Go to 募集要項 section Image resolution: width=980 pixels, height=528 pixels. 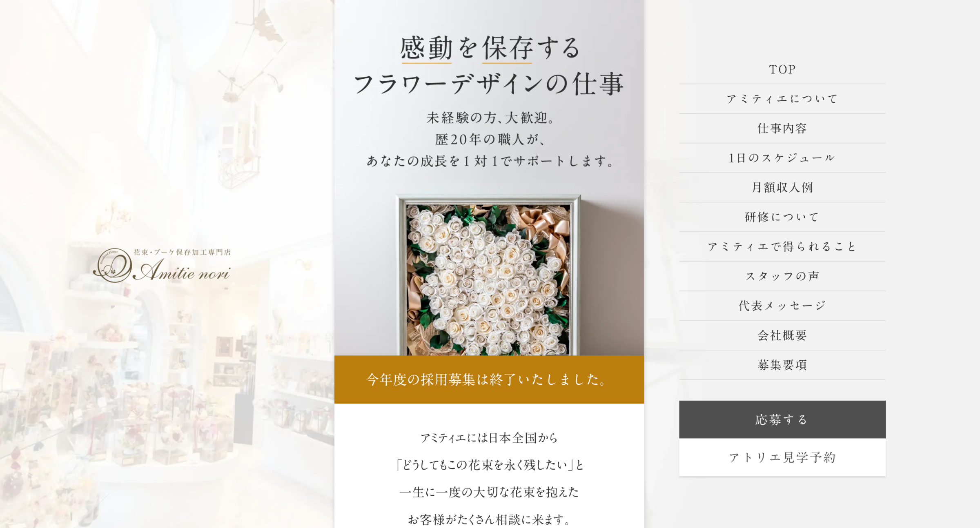click(x=782, y=365)
